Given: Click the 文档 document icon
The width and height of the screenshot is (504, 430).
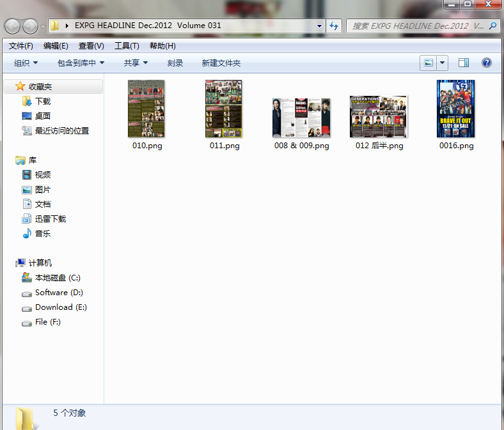Looking at the screenshot, I should pos(27,204).
